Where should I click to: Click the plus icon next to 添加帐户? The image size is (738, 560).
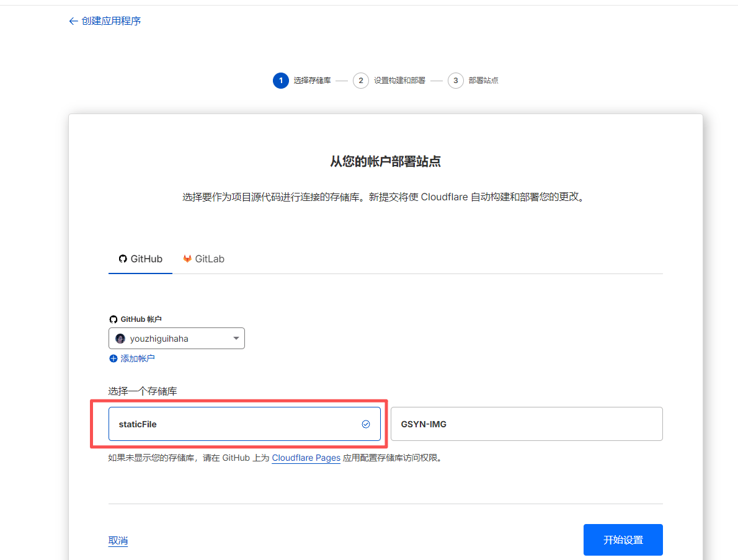point(113,358)
